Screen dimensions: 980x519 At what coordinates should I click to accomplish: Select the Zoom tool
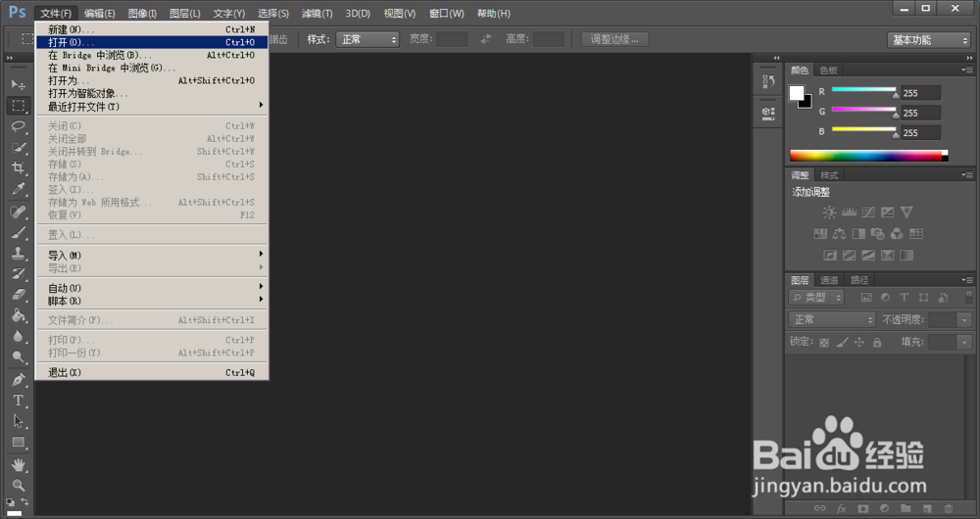coord(18,486)
